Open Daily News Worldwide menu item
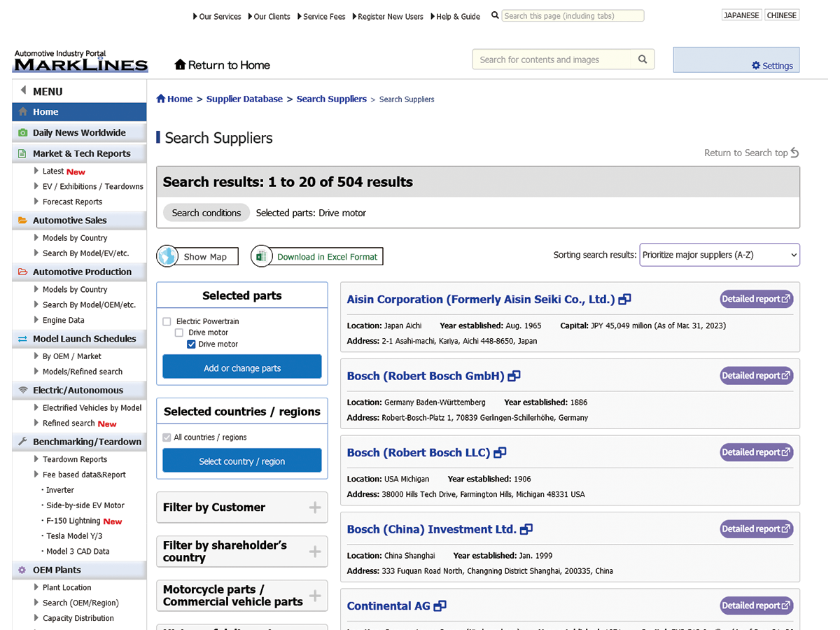 point(79,133)
